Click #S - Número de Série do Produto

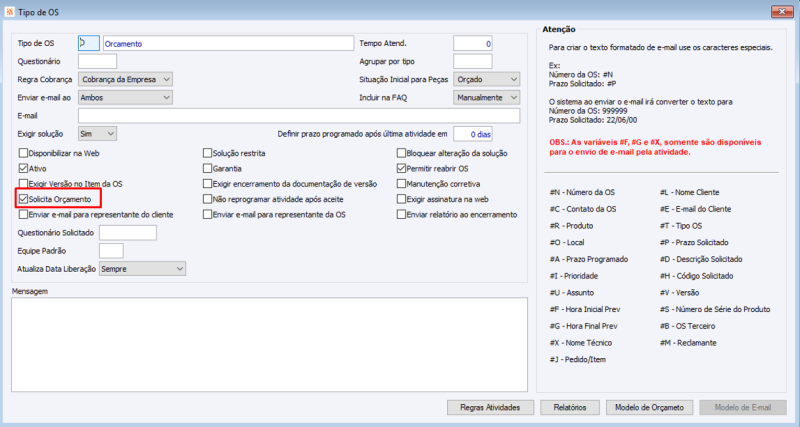pyautogui.click(x=715, y=309)
